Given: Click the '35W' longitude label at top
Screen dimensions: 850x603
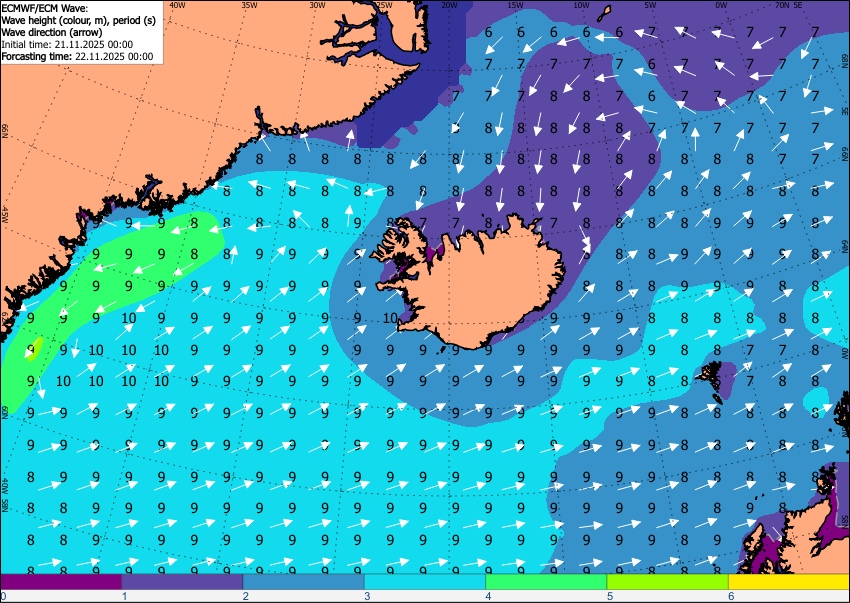Looking at the screenshot, I should 249,5.
